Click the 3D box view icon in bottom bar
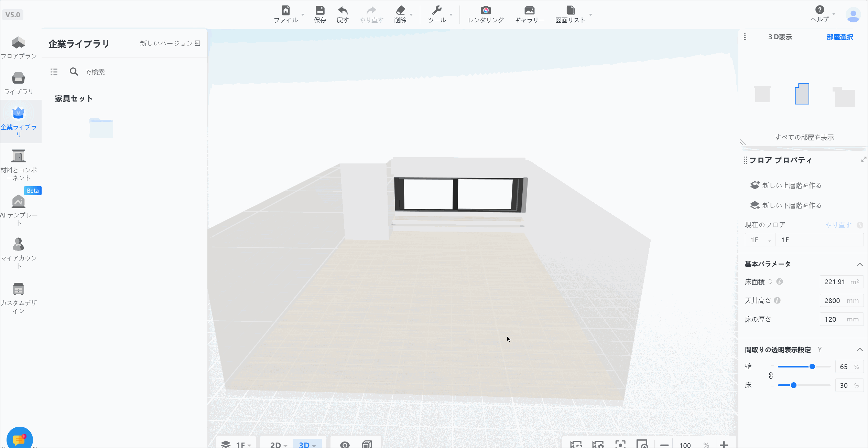The height and width of the screenshot is (448, 868). (367, 444)
